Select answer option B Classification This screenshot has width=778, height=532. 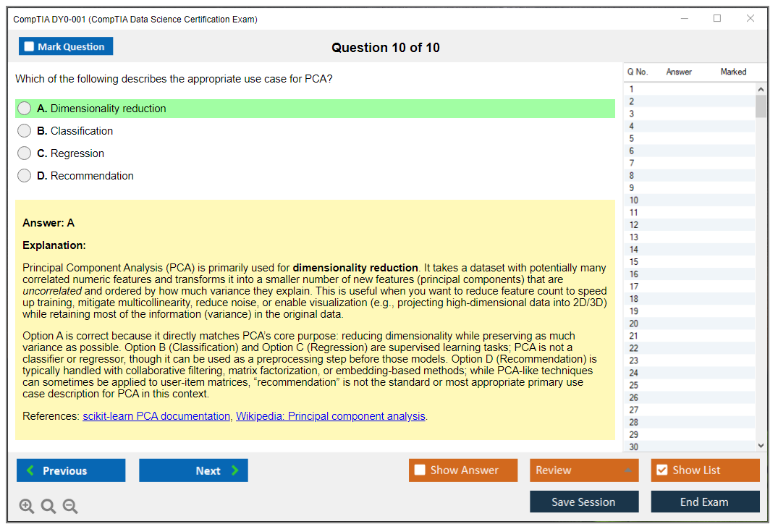pyautogui.click(x=24, y=130)
